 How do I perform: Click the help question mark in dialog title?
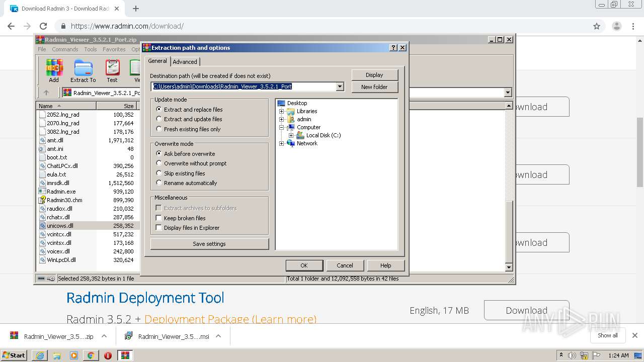tap(393, 48)
